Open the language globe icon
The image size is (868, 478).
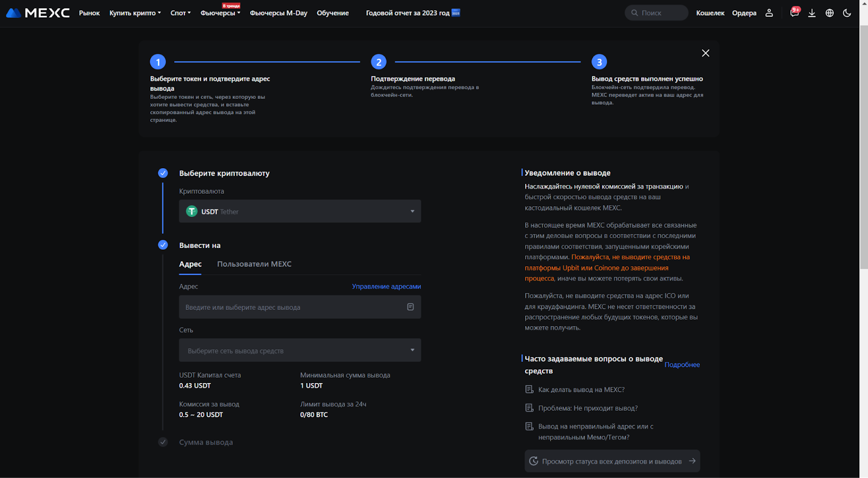point(829,13)
